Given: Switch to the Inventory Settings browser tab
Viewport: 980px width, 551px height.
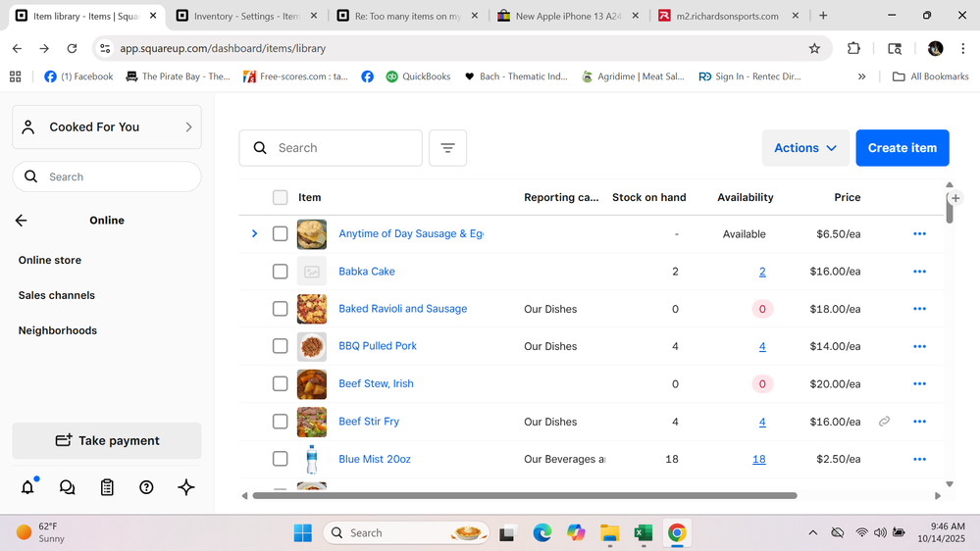Looking at the screenshot, I should (x=245, y=17).
